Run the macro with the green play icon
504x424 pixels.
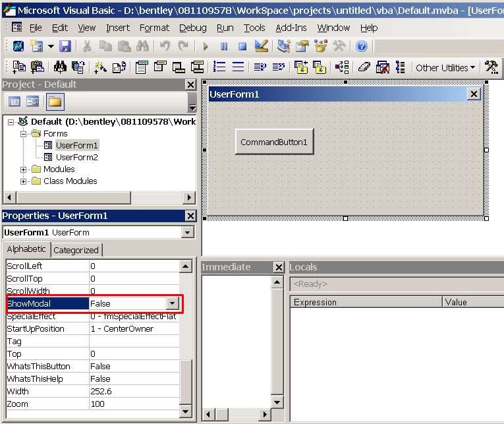click(206, 47)
